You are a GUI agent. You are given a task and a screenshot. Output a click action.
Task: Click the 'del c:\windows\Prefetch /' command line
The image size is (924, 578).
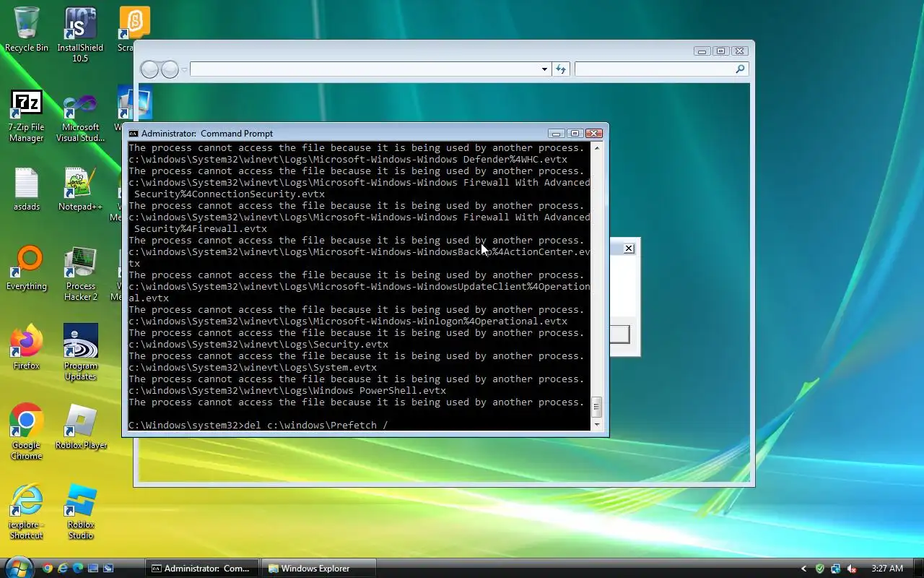pos(258,425)
